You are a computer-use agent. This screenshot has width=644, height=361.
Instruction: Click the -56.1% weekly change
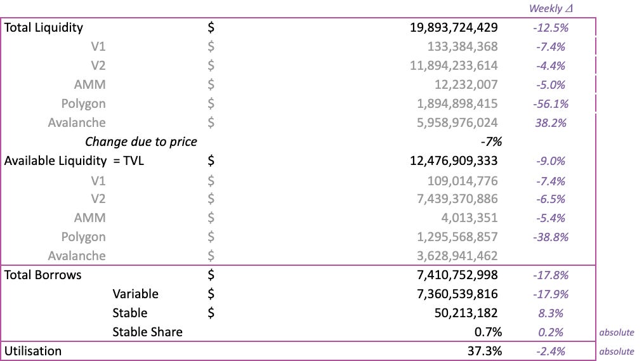[551, 104]
